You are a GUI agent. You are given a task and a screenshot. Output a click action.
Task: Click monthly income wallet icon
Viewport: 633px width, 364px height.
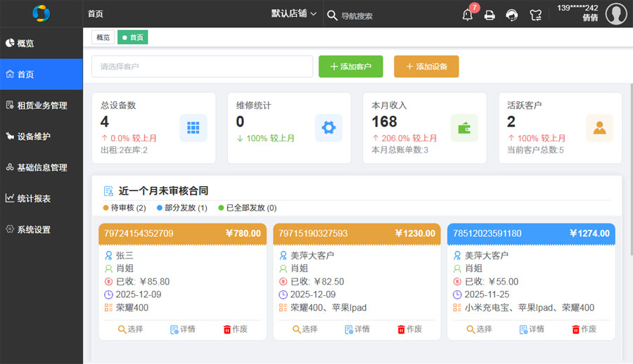coord(464,127)
